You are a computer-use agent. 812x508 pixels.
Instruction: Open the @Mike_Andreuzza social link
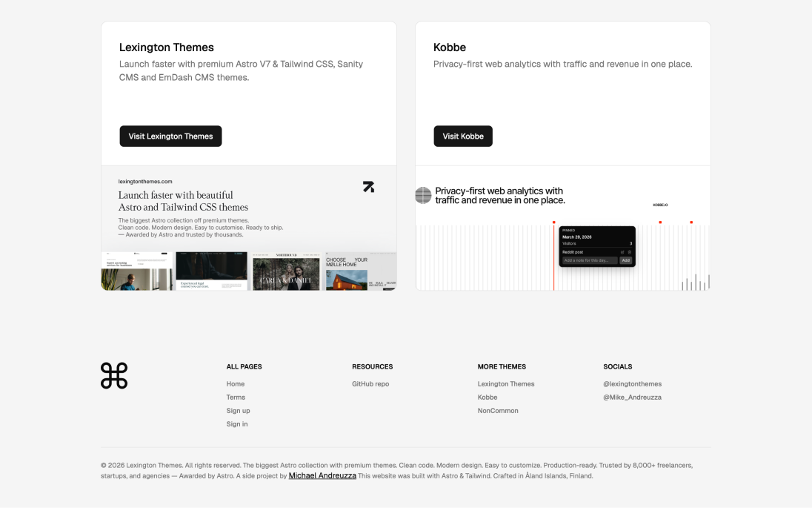(x=632, y=398)
